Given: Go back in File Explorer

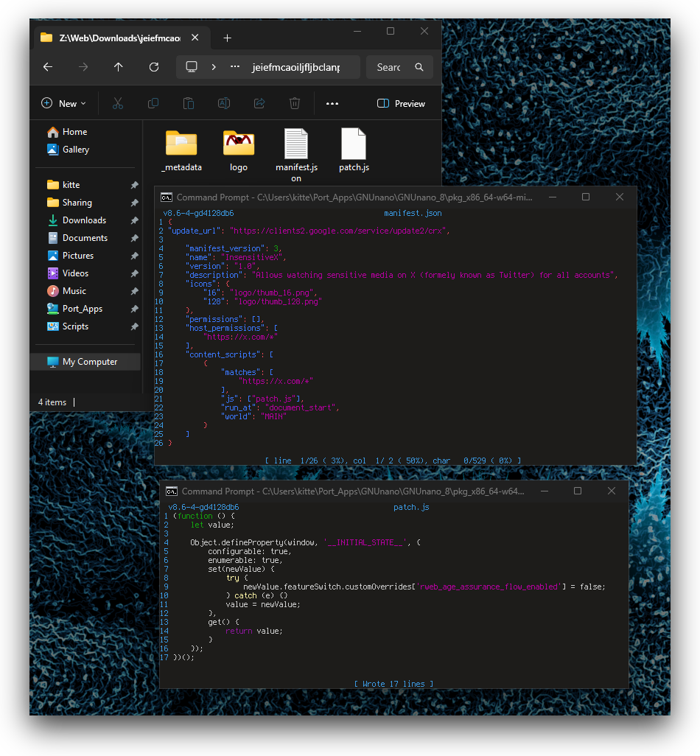Looking at the screenshot, I should click(x=48, y=67).
